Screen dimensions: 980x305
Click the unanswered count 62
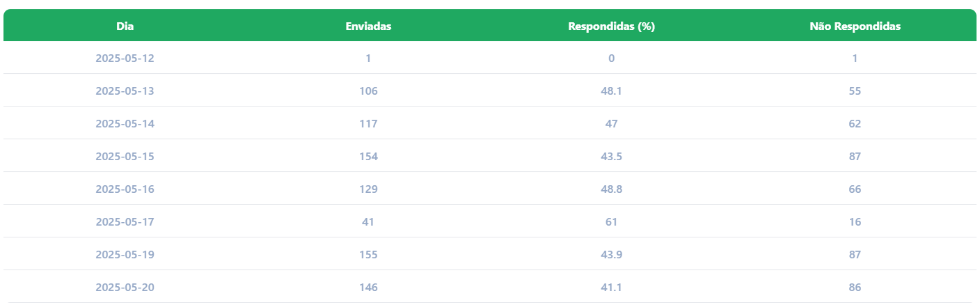(855, 124)
